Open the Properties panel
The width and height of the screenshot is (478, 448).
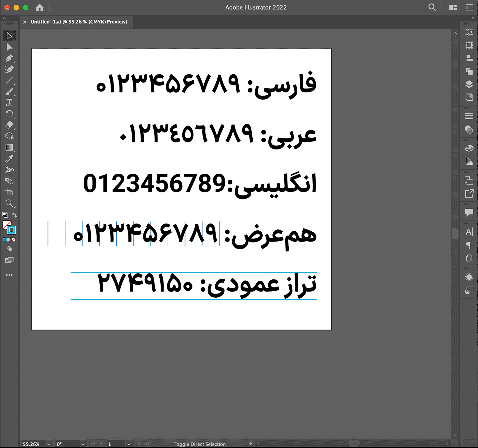click(x=469, y=32)
